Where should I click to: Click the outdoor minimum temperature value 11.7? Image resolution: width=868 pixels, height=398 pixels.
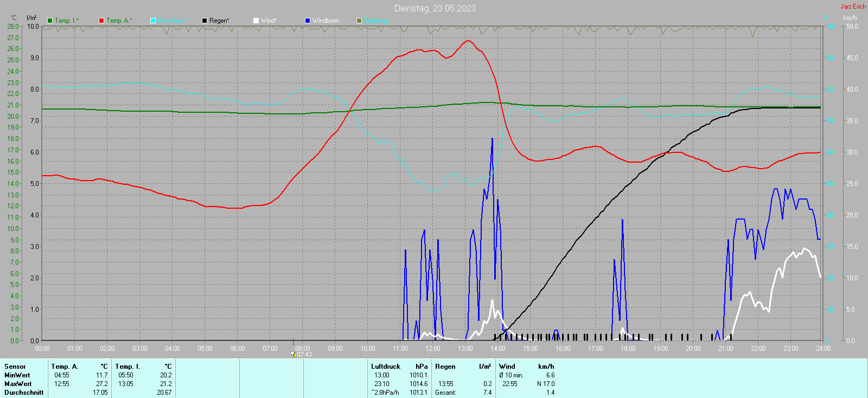coord(102,375)
